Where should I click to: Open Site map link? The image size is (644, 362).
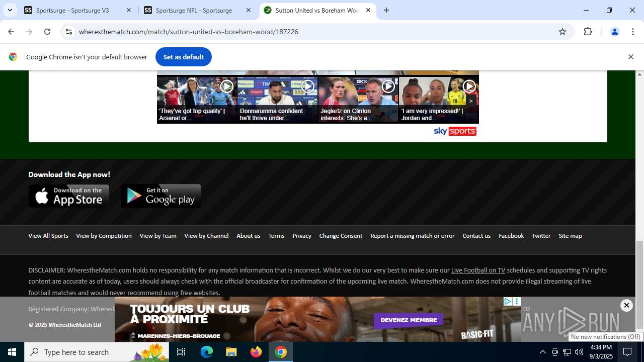[x=570, y=236]
